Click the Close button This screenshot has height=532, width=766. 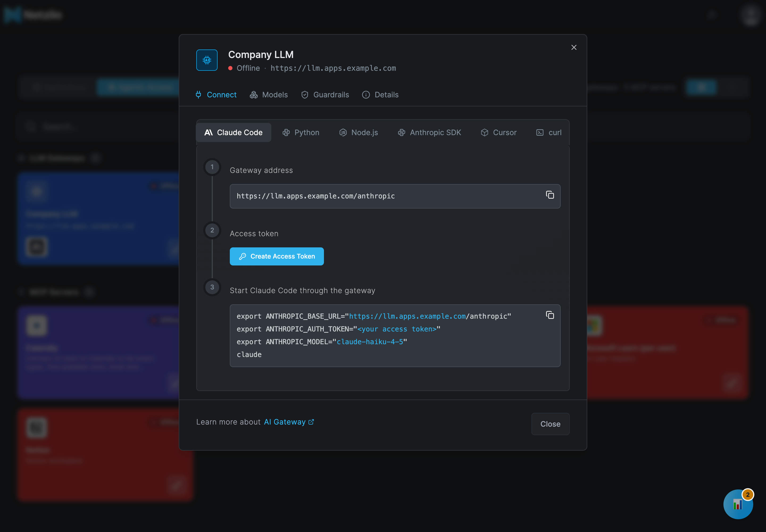550,424
